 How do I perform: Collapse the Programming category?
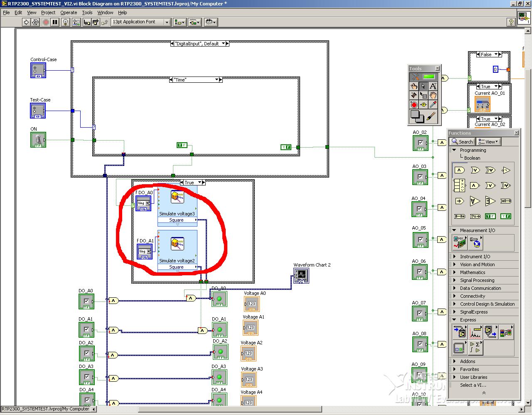click(x=454, y=150)
